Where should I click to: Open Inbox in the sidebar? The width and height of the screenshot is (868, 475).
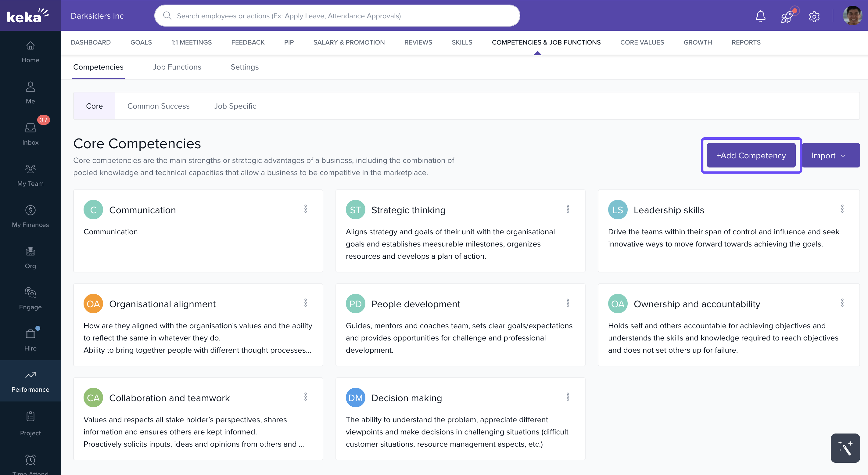(30, 133)
